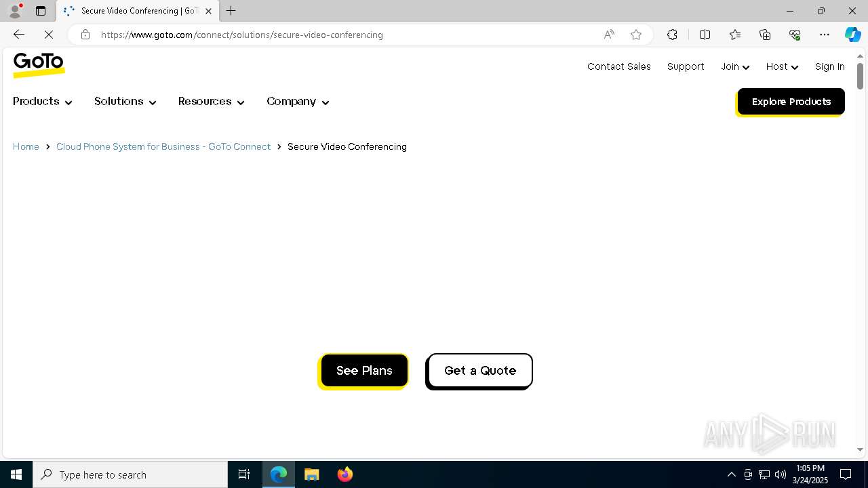This screenshot has width=868, height=488.
Task: Activate Read aloud icon
Action: pyautogui.click(x=609, y=35)
